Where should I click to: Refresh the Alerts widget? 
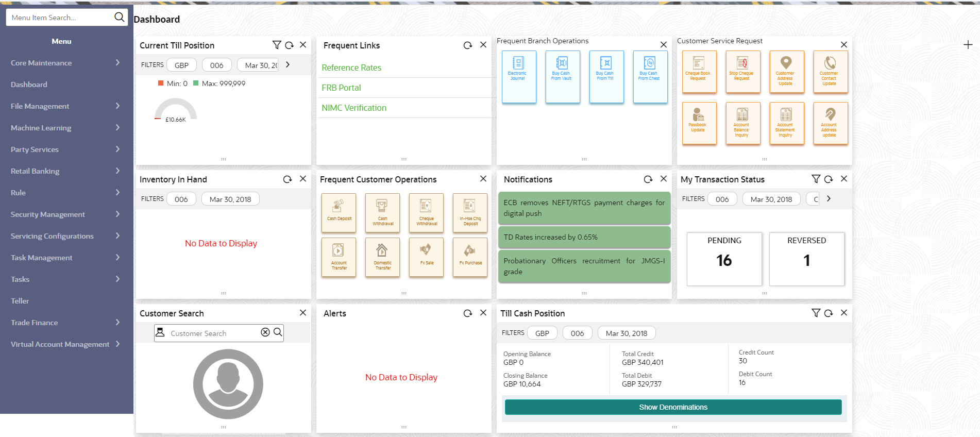(x=468, y=313)
